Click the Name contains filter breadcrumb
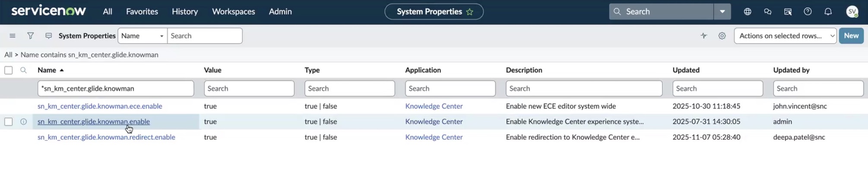Screen dimensions: 868x169 (89, 54)
